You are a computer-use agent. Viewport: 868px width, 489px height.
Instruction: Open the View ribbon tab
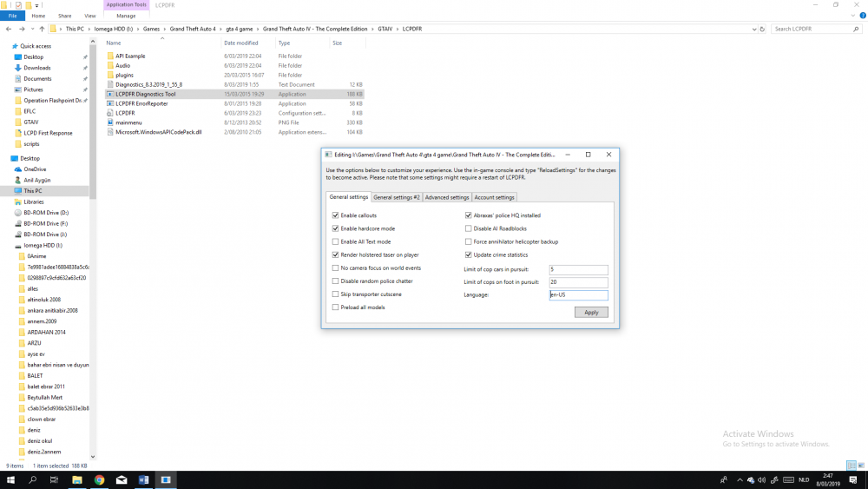(x=89, y=16)
